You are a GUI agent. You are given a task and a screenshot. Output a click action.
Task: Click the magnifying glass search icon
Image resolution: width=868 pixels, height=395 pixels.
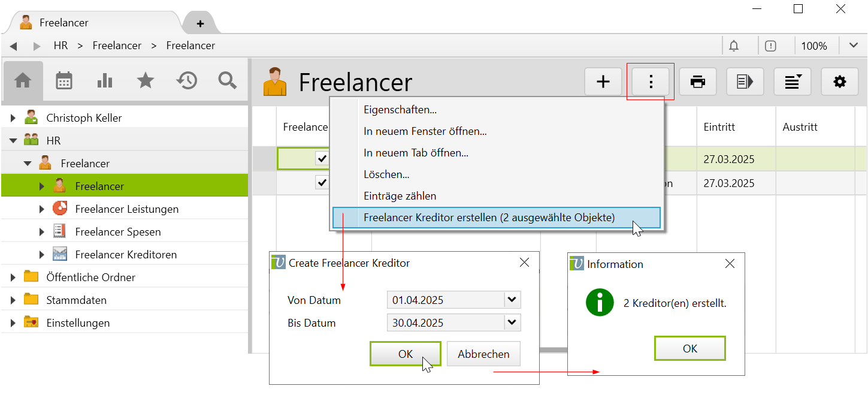[228, 81]
